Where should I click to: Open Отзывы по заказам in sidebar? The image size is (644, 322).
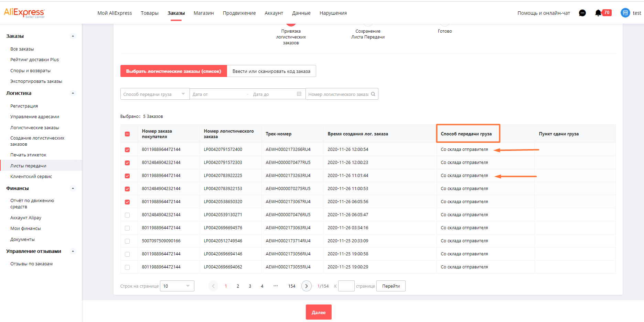[31, 264]
